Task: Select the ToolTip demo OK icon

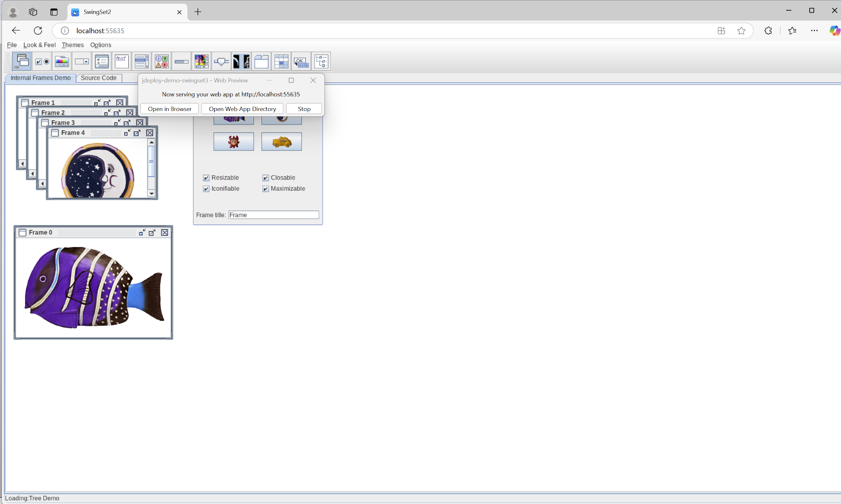Action: tap(301, 61)
